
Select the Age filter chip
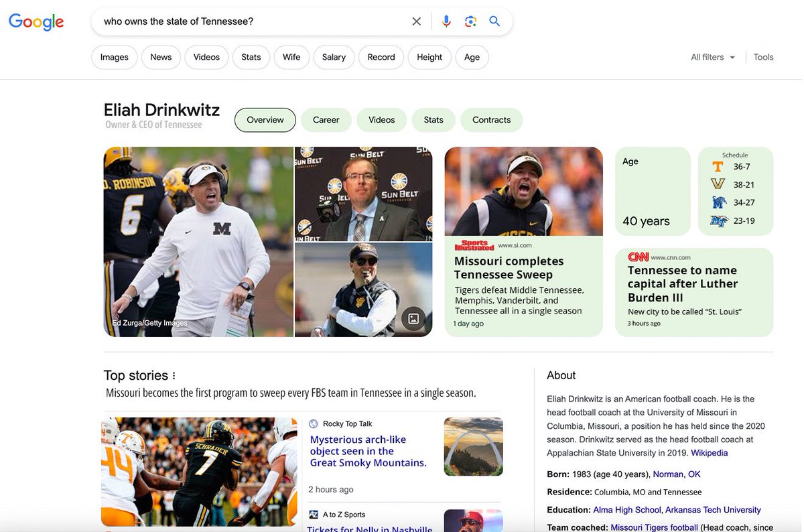pyautogui.click(x=472, y=57)
